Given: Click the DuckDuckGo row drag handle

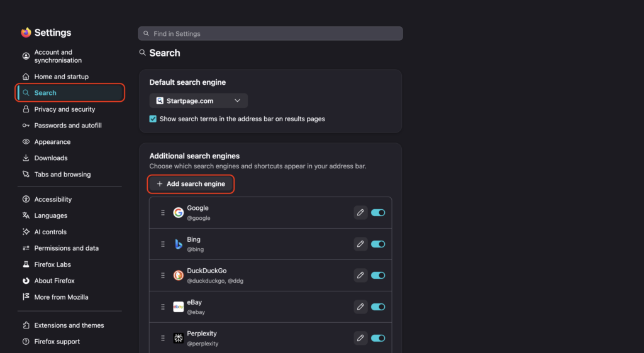Looking at the screenshot, I should [x=163, y=275].
